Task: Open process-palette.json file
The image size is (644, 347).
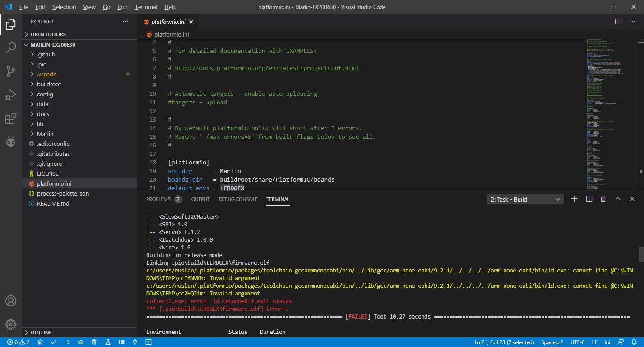Action: tap(79, 193)
